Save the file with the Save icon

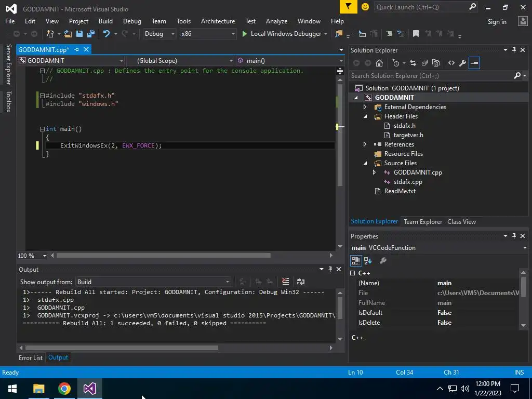79,34
